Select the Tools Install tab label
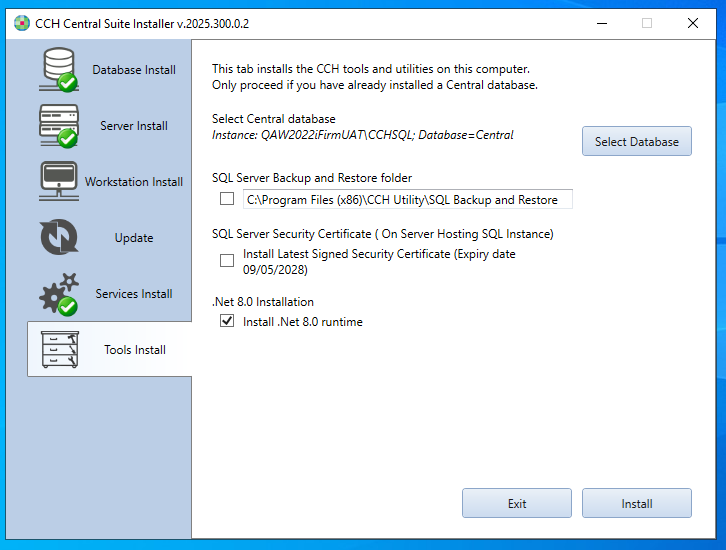This screenshot has height=550, width=726. 135,350
